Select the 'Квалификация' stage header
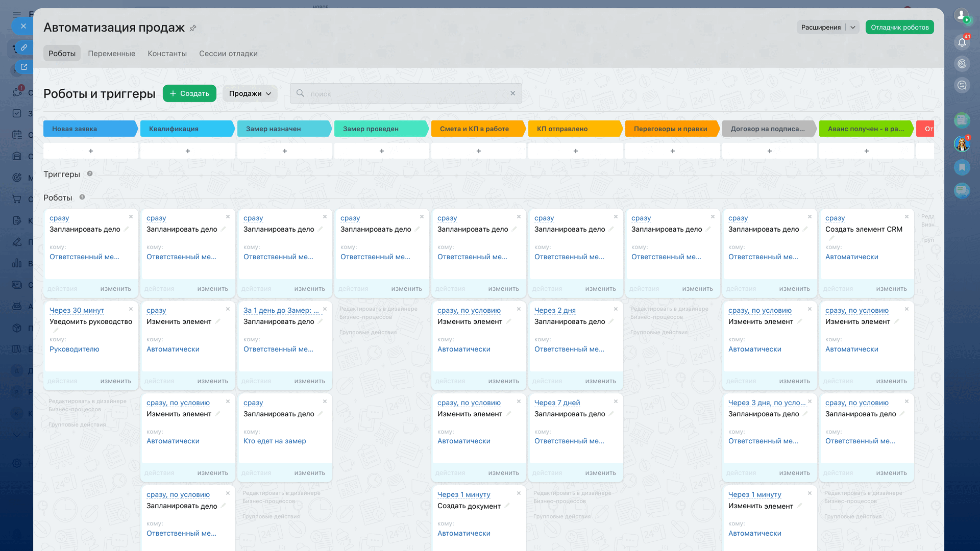The width and height of the screenshot is (980, 551). coord(187,129)
